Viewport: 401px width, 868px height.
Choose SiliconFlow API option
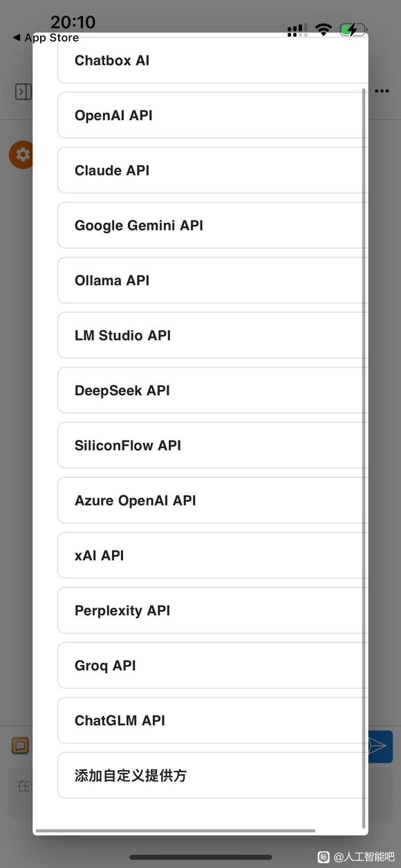[212, 445]
